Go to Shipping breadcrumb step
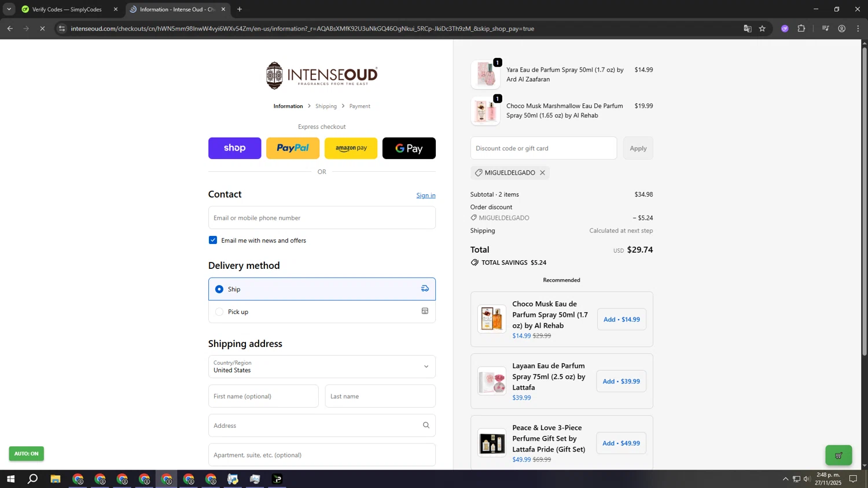Viewport: 868px width, 488px height. [x=326, y=106]
